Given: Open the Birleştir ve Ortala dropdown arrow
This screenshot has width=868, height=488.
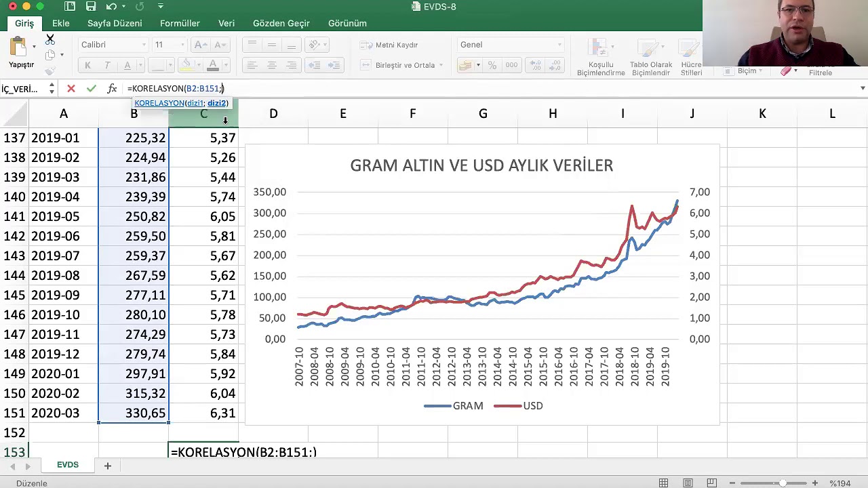Looking at the screenshot, I should 441,65.
